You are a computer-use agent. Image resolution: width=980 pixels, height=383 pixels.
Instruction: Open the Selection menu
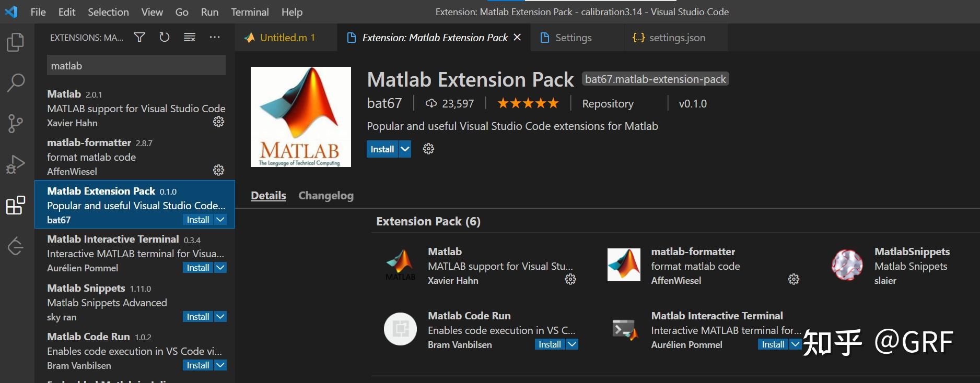pos(108,11)
